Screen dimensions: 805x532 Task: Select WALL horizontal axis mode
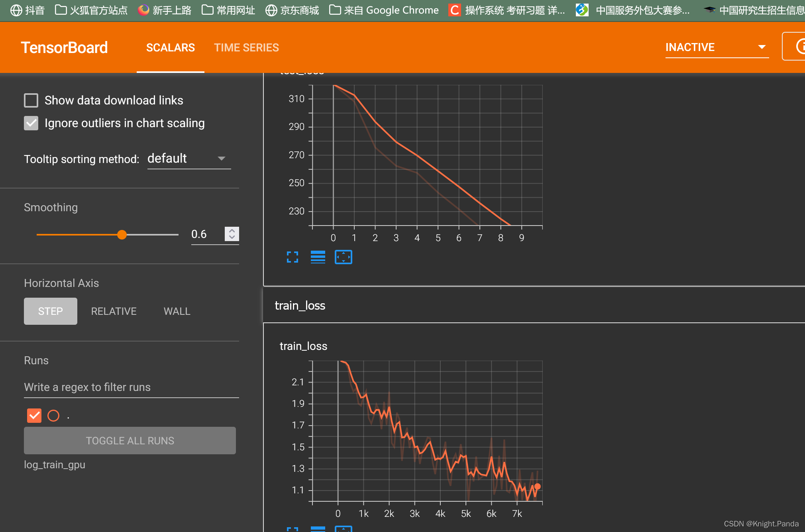177,311
